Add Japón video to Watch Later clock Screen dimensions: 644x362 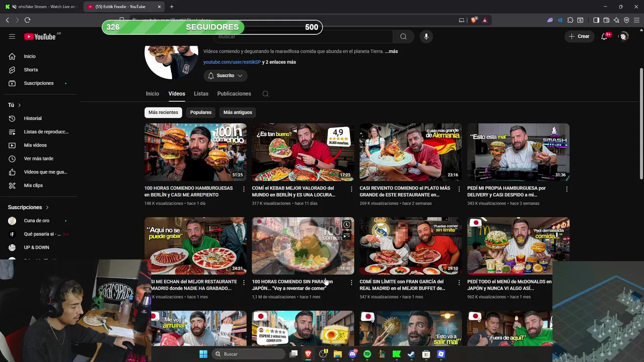[347, 225]
